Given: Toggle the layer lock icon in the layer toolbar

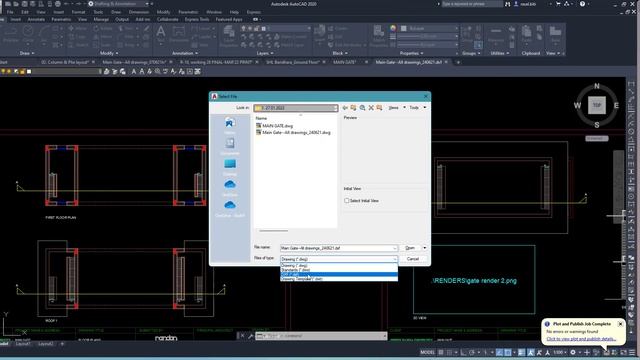Looking at the screenshot, I should [x=22, y=71].
